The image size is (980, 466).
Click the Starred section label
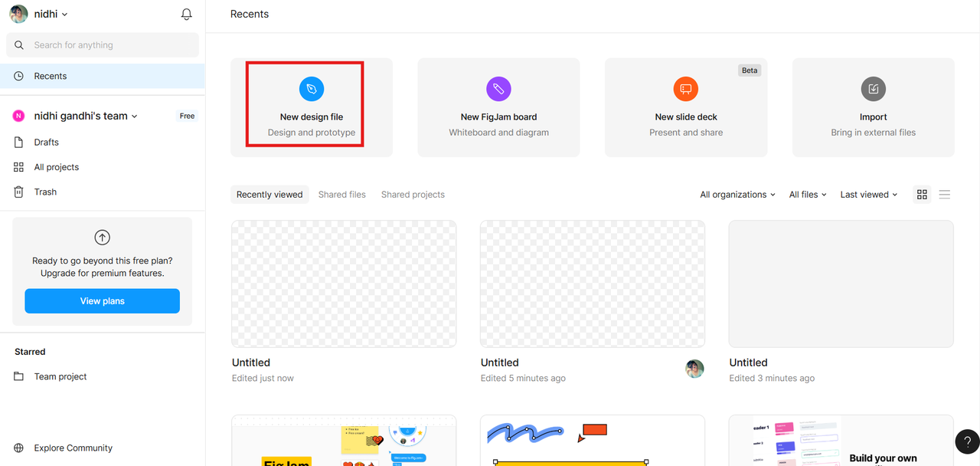(30, 352)
